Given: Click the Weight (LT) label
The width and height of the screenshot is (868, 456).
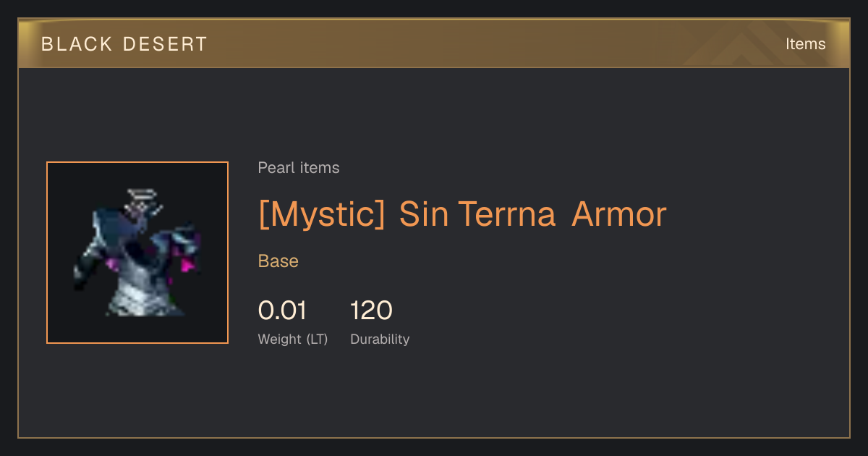Looking at the screenshot, I should (293, 339).
